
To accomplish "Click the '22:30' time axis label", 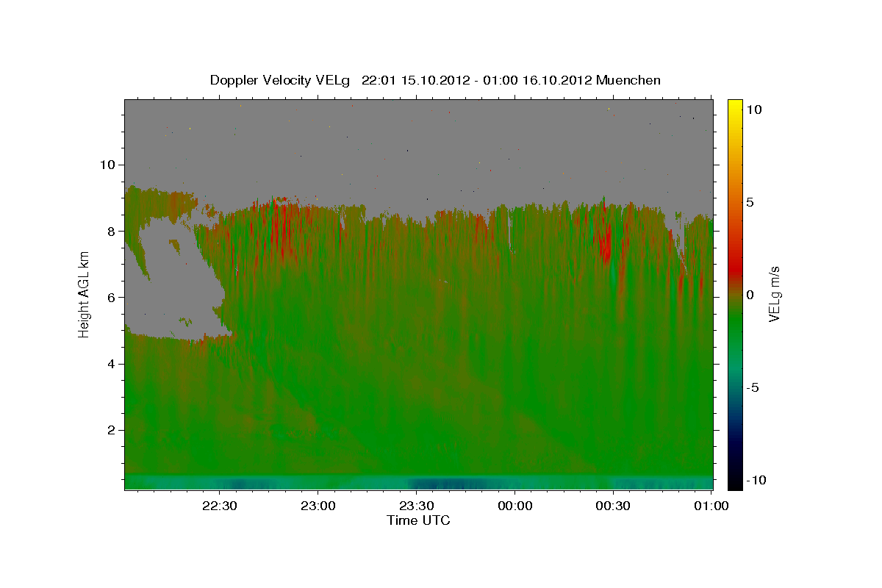I will (x=219, y=506).
